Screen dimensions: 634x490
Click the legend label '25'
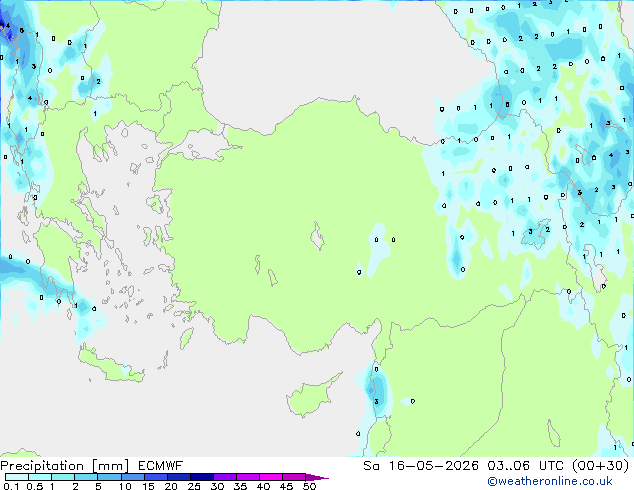(x=194, y=486)
